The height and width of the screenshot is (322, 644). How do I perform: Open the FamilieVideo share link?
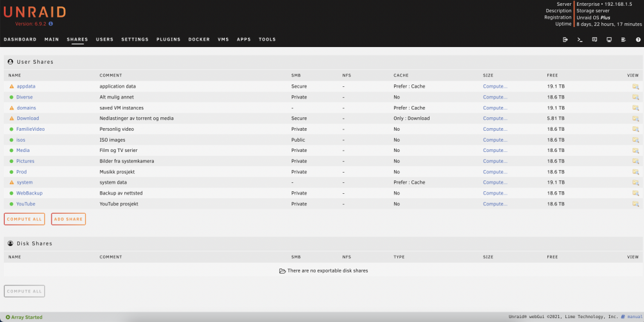30,129
